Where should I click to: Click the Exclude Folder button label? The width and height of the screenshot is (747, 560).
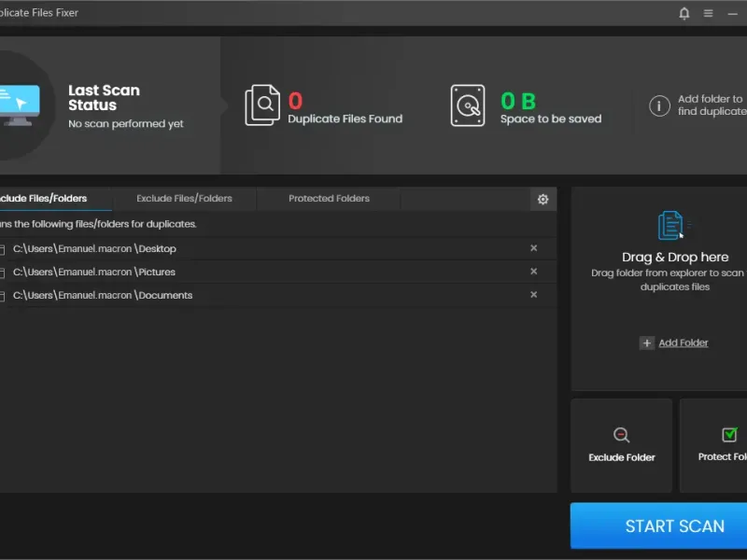pos(622,457)
